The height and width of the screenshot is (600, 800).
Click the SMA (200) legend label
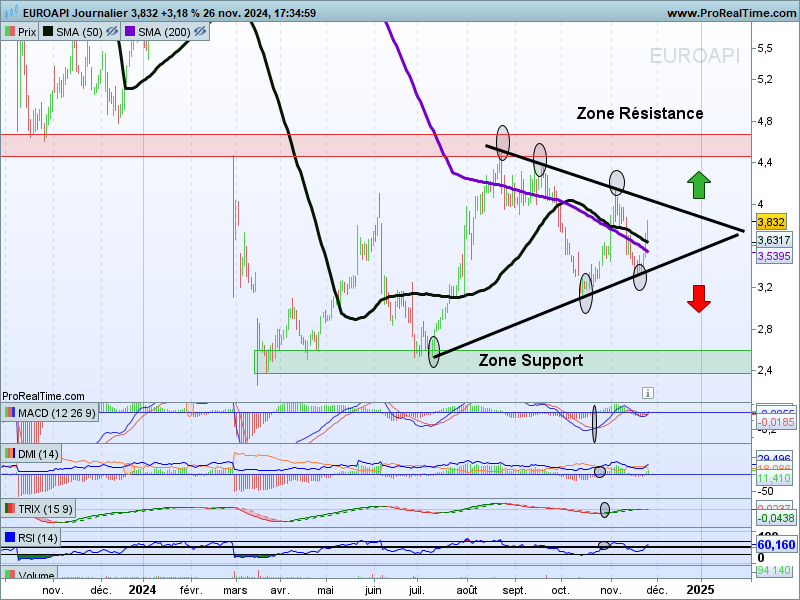coord(164,32)
